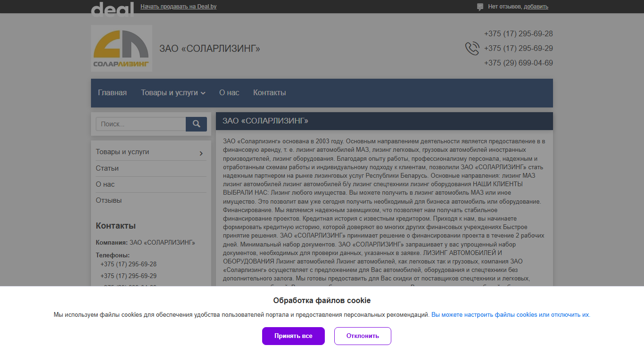Image resolution: width=644 pixels, height=362 pixels.
Task: Click the review speech bubble icon
Action: pyautogui.click(x=480, y=7)
